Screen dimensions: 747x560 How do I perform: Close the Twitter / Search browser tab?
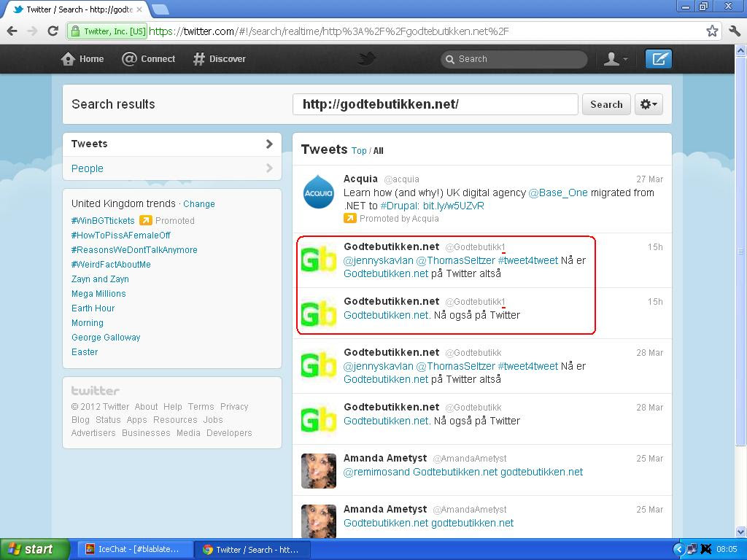coord(139,9)
